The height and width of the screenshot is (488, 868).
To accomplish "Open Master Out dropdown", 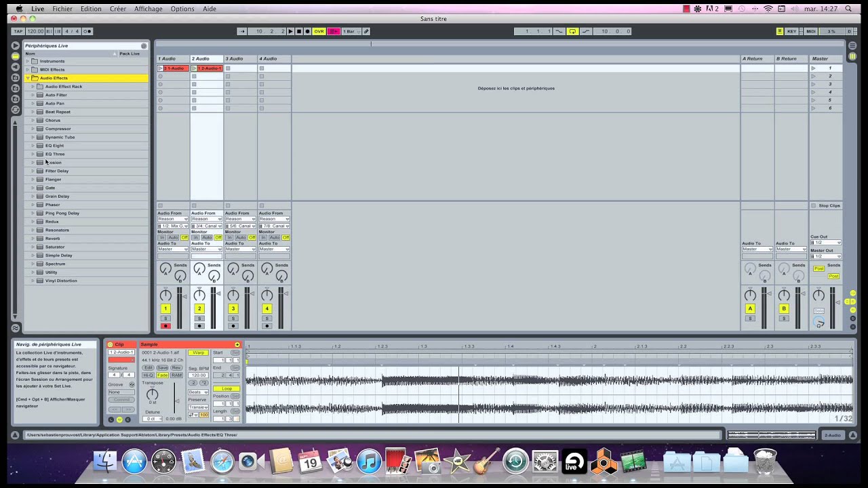I will click(826, 256).
